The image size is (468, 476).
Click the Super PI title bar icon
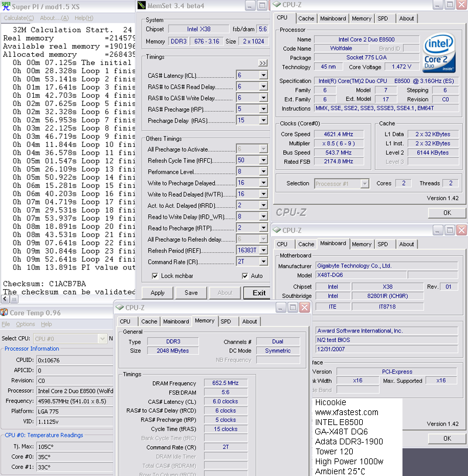5,6
